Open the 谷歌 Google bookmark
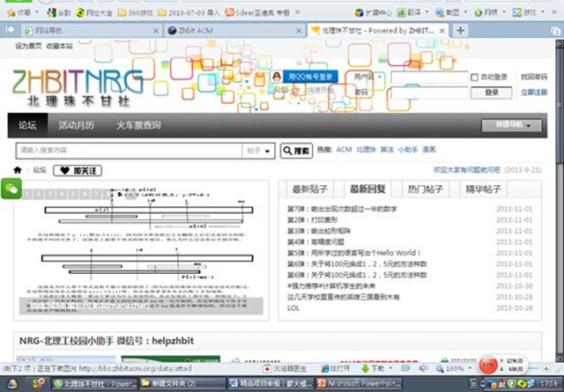 pyautogui.click(x=59, y=13)
